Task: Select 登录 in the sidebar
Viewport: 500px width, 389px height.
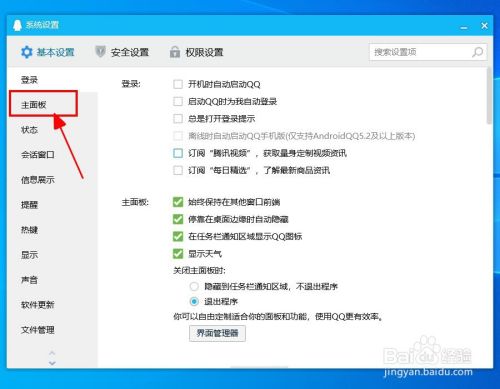Action: click(x=29, y=80)
